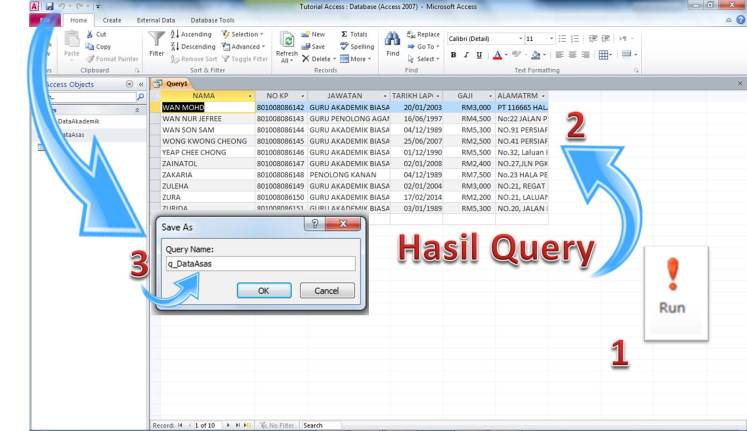Switch to the Create ribbon tab

click(x=112, y=20)
